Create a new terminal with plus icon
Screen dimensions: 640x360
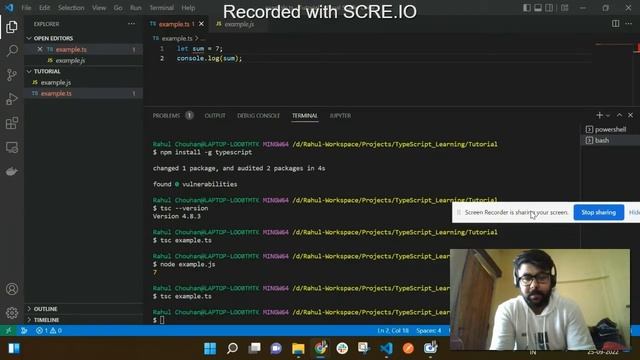pyautogui.click(x=599, y=116)
